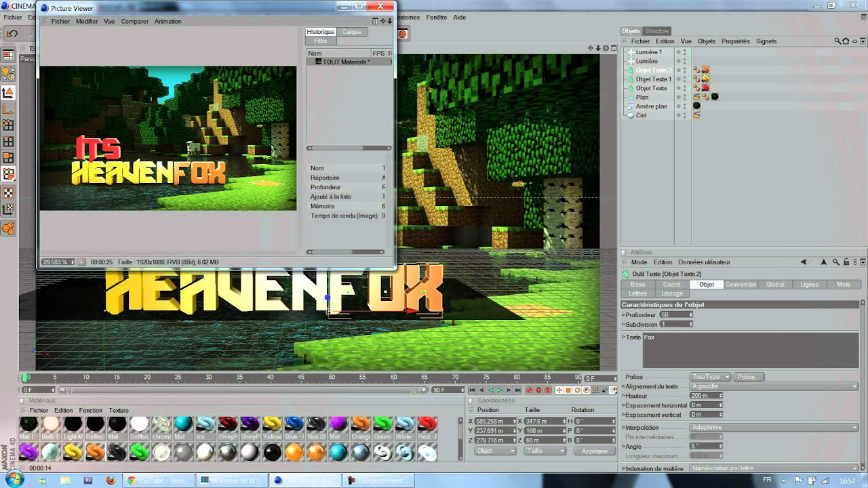
Task: Open the Interpolation Adaptative dropdown
Action: tap(774, 427)
